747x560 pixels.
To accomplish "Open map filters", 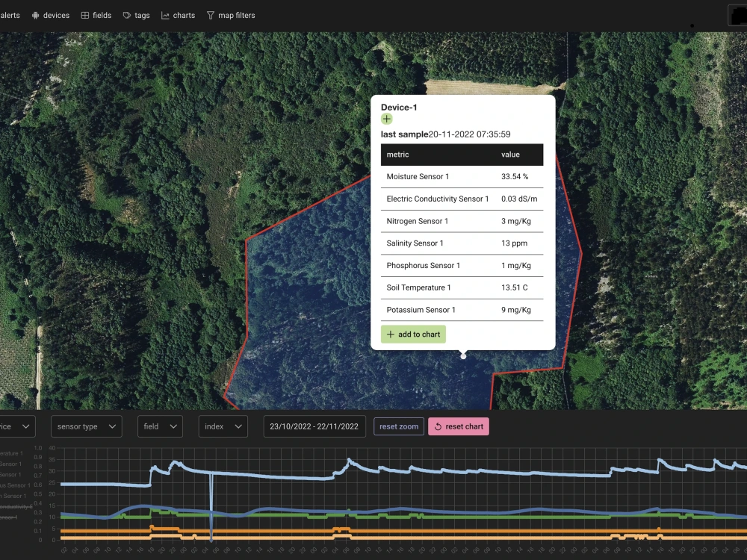I will coord(231,15).
